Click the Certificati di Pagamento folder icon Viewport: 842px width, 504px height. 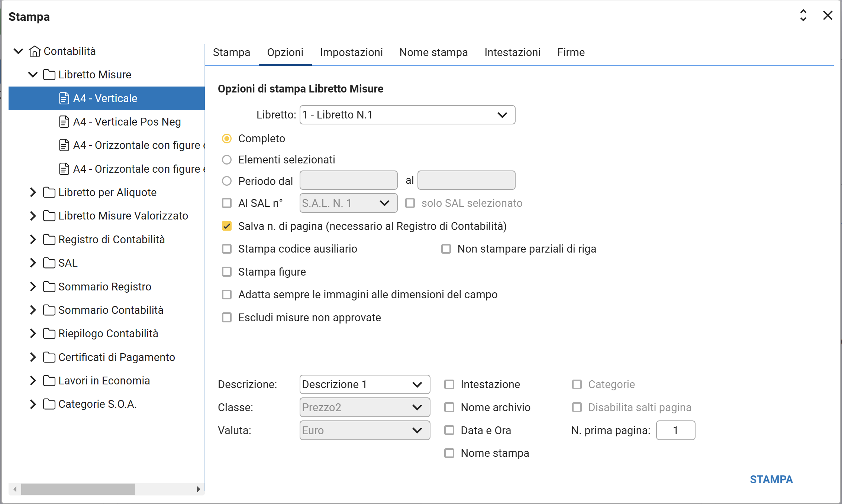click(49, 357)
